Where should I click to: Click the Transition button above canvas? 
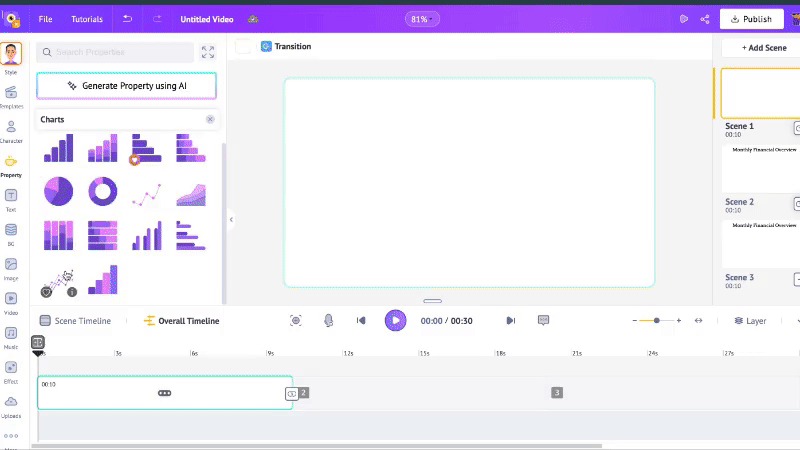[286, 46]
